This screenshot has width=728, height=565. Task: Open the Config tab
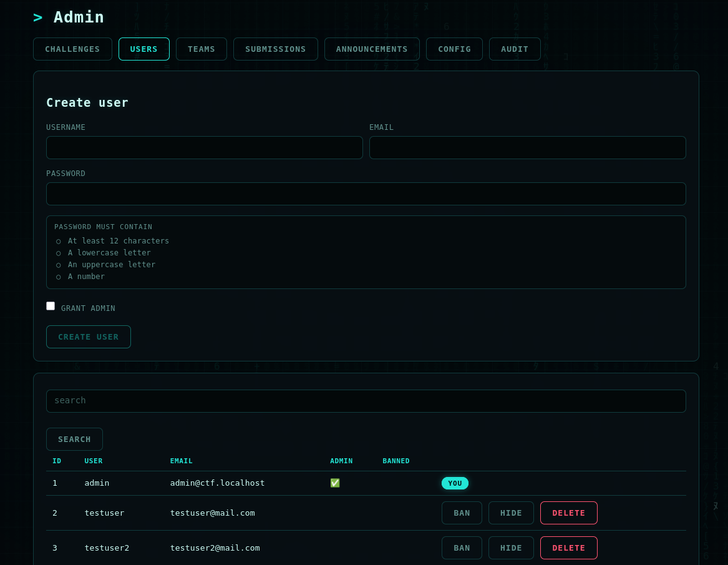(455, 49)
